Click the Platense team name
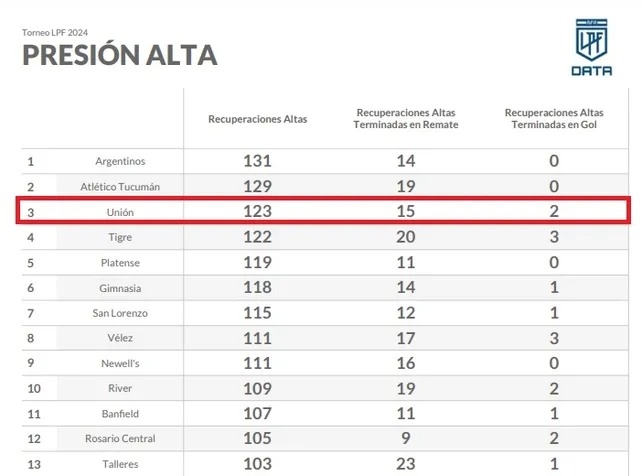 [x=120, y=263]
